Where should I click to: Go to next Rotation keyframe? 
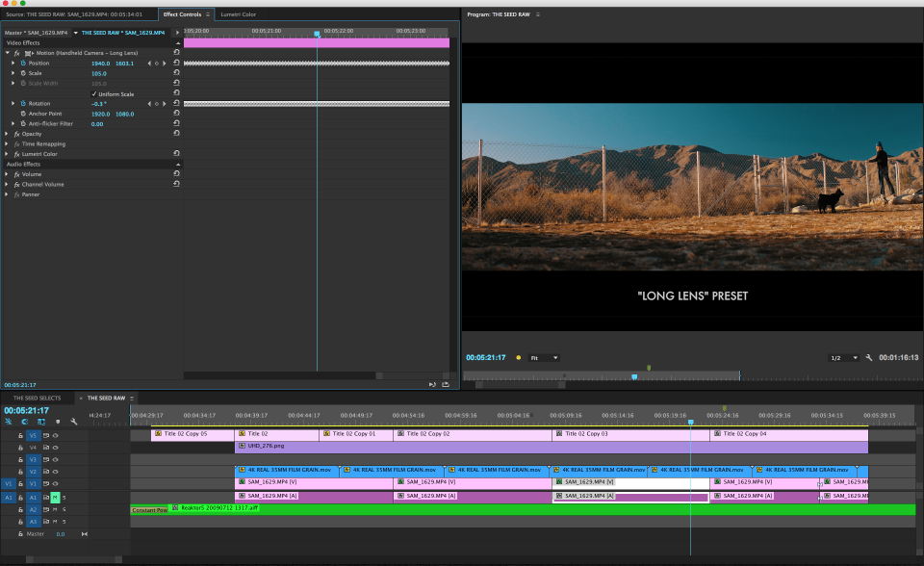[x=165, y=104]
